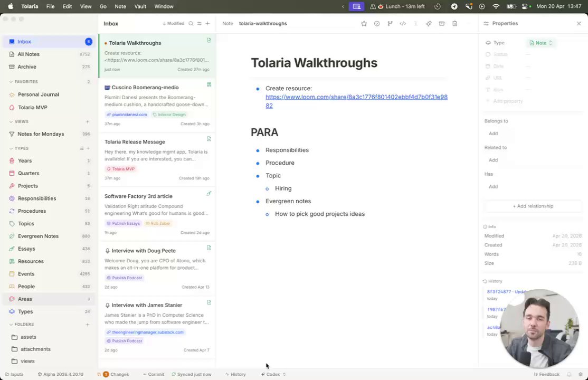Screen dimensions: 588x380
Task: Add a new view with the plus icon
Action: [88, 121]
